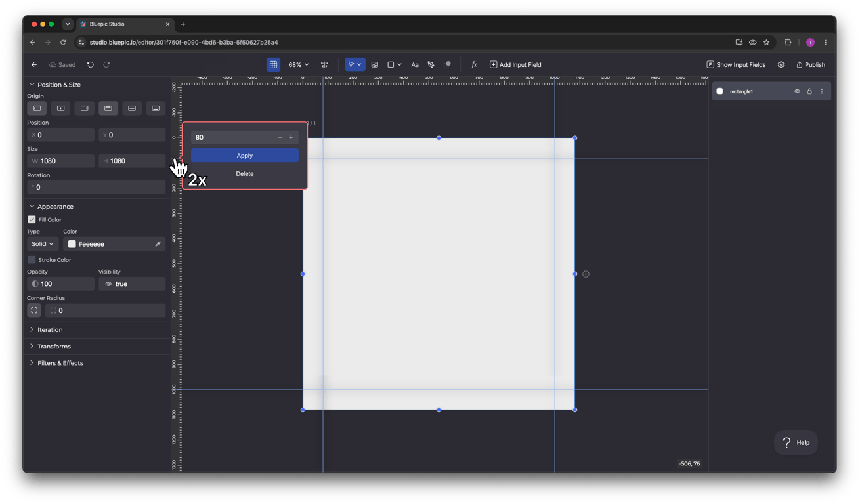Click the #eeeeee fill color swatch
This screenshot has height=504, width=860.
click(x=72, y=244)
